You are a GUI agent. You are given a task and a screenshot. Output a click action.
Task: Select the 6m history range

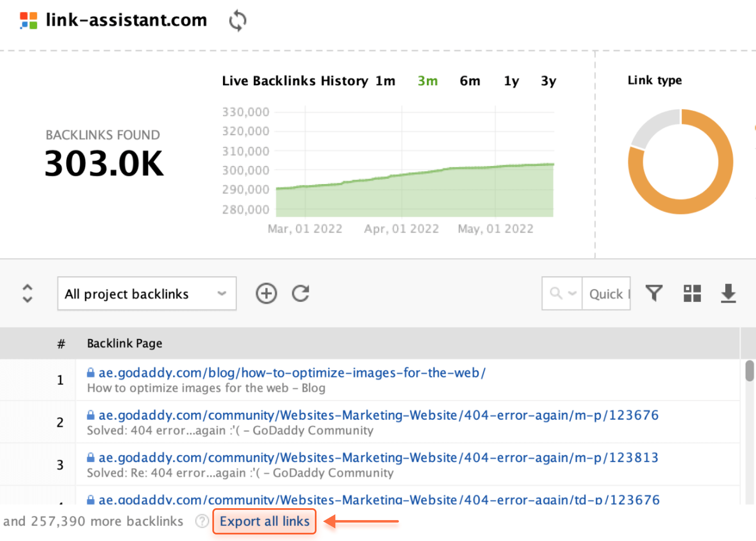(x=470, y=81)
